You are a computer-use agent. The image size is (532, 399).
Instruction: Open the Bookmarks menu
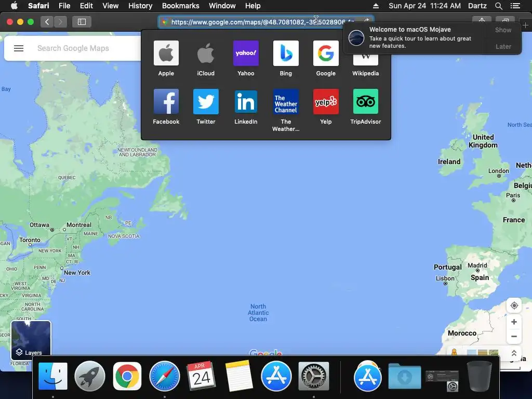[x=180, y=6]
